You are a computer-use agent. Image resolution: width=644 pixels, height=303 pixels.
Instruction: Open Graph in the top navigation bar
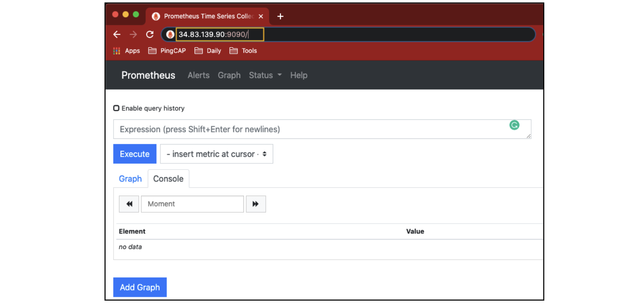pos(229,75)
